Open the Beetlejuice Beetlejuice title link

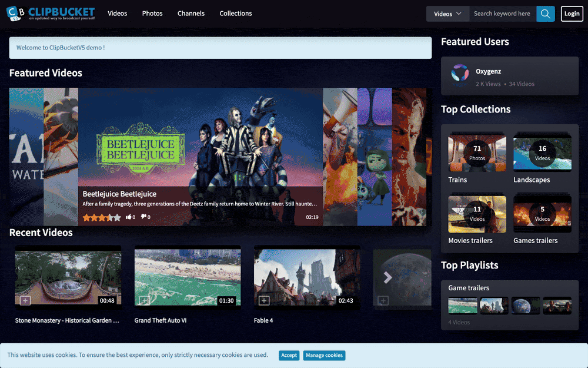(x=119, y=194)
